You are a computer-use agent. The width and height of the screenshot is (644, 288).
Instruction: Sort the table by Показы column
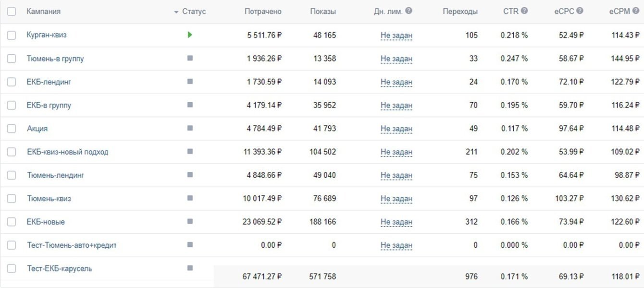coord(323,12)
